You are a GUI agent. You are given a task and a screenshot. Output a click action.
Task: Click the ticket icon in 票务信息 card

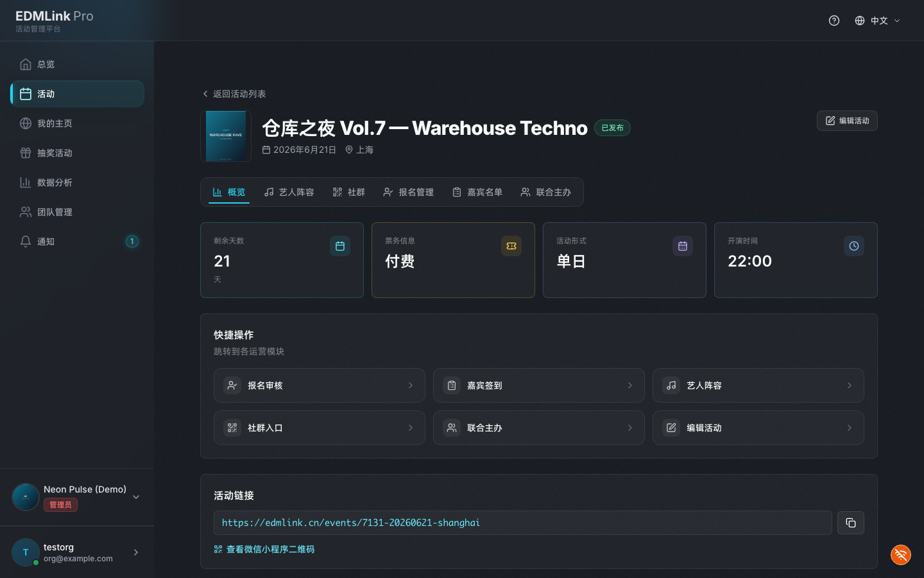click(511, 246)
